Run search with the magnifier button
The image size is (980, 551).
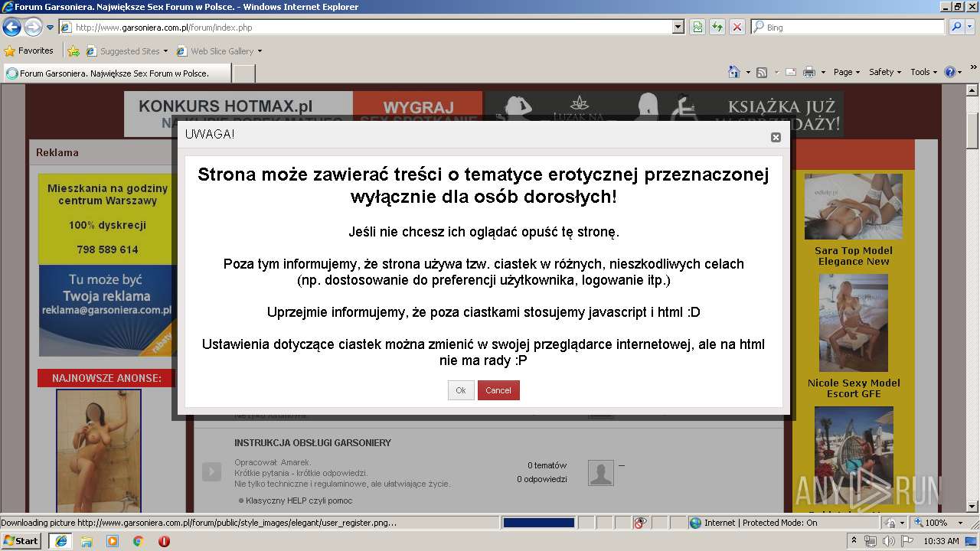(x=956, y=28)
